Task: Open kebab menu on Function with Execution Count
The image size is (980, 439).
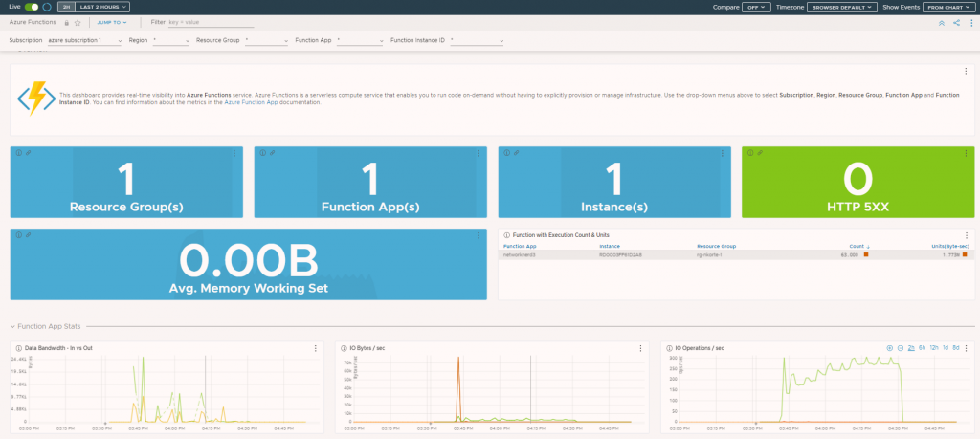Action: pyautogui.click(x=967, y=235)
